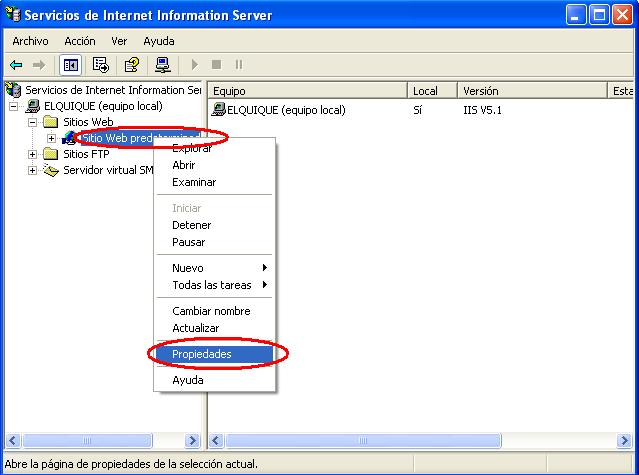The image size is (639, 475).
Task: Open the help question-mark toolbar icon
Action: (x=132, y=65)
